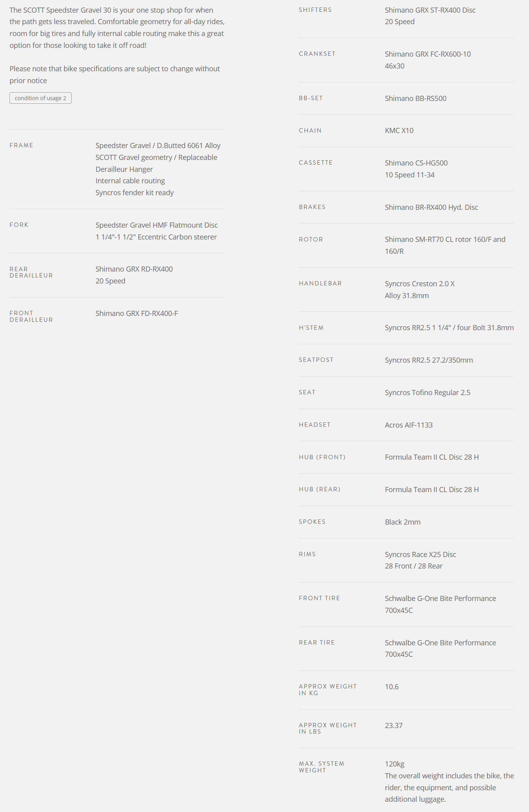This screenshot has width=529, height=812.
Task: Select the Shimano BB-RS500 text
Action: pos(415,99)
